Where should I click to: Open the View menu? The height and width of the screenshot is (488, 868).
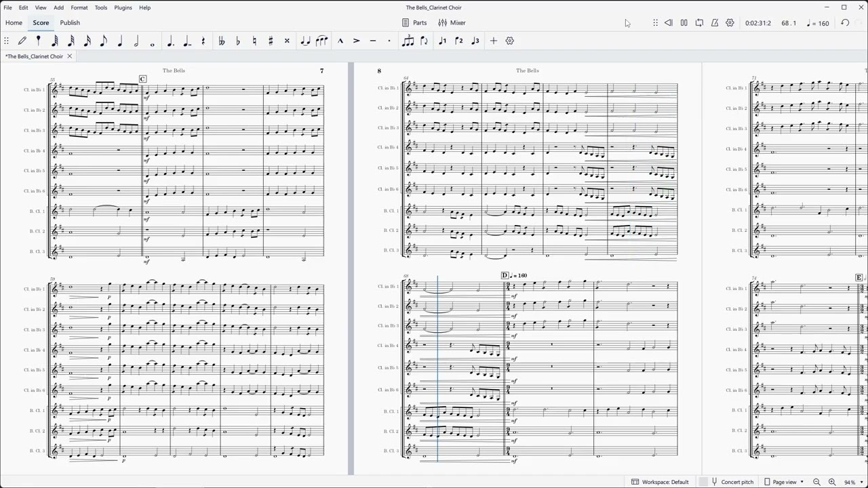41,7
